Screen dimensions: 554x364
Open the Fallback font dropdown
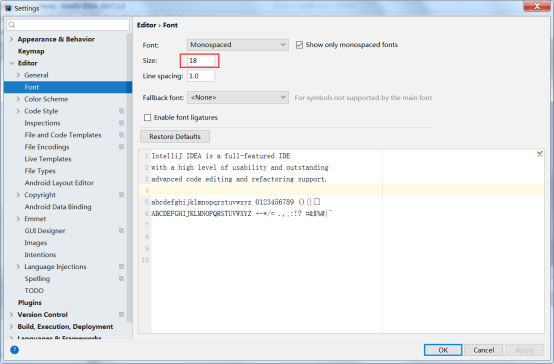[238, 98]
